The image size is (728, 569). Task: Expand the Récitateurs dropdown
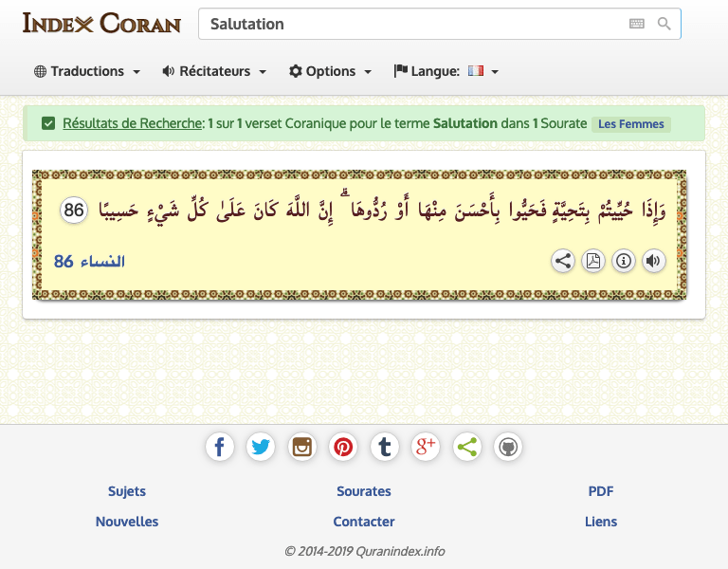coord(214,71)
